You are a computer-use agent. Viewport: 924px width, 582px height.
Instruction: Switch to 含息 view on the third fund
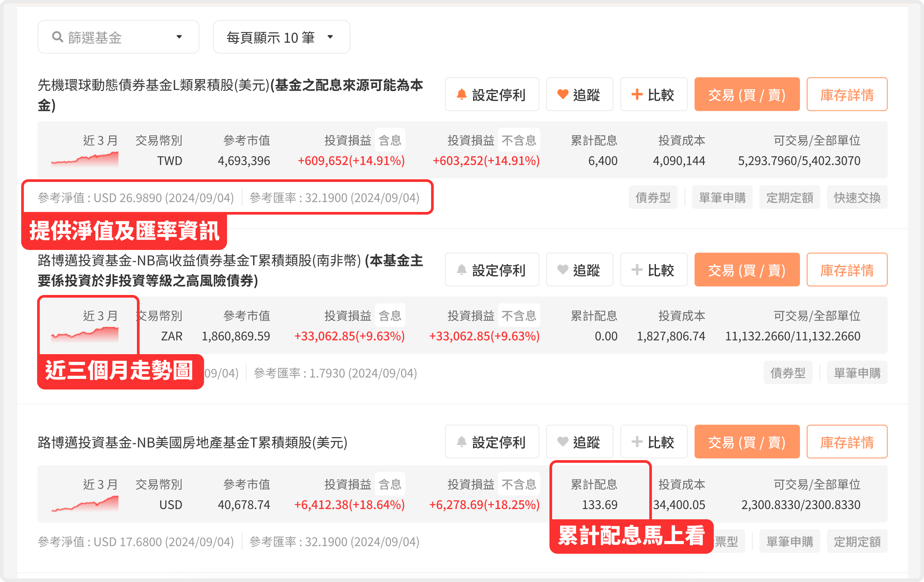click(x=390, y=484)
